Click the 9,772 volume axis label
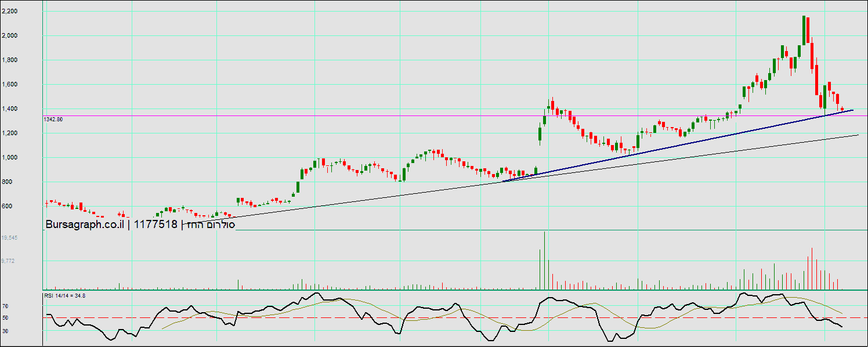Image resolution: width=868 pixels, height=347 pixels. coord(8,261)
